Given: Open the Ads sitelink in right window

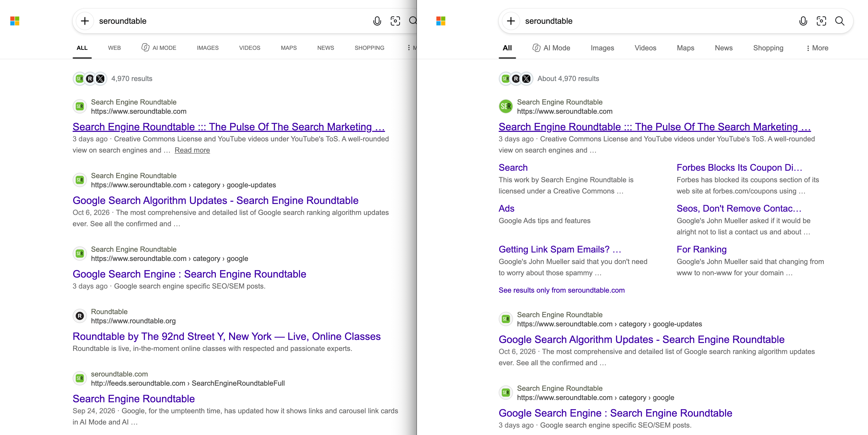Looking at the screenshot, I should click(506, 209).
